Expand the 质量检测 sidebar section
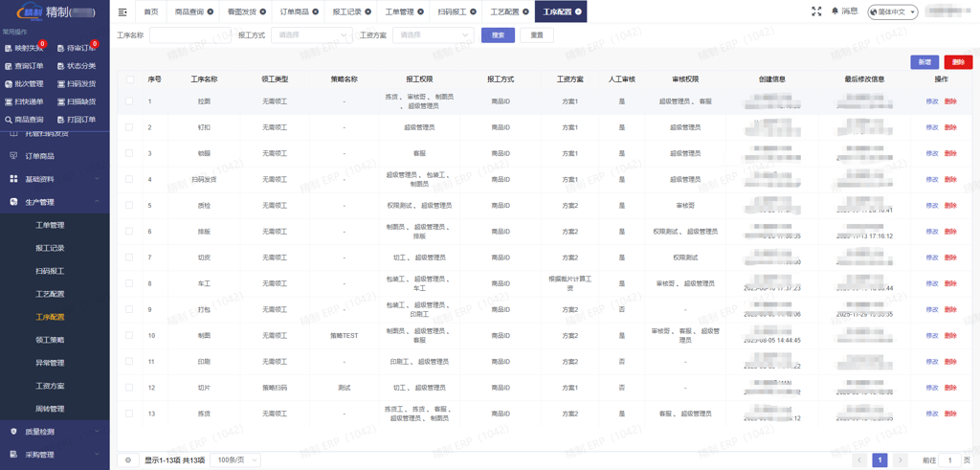980x470 pixels. point(55,432)
